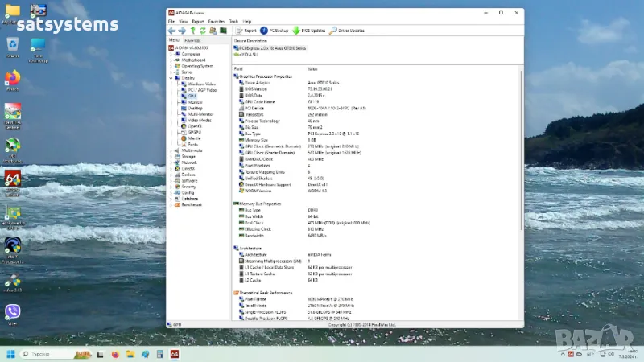This screenshot has width=644, height=362.
Task: Select Monitor in the Display tree
Action: coord(195,102)
